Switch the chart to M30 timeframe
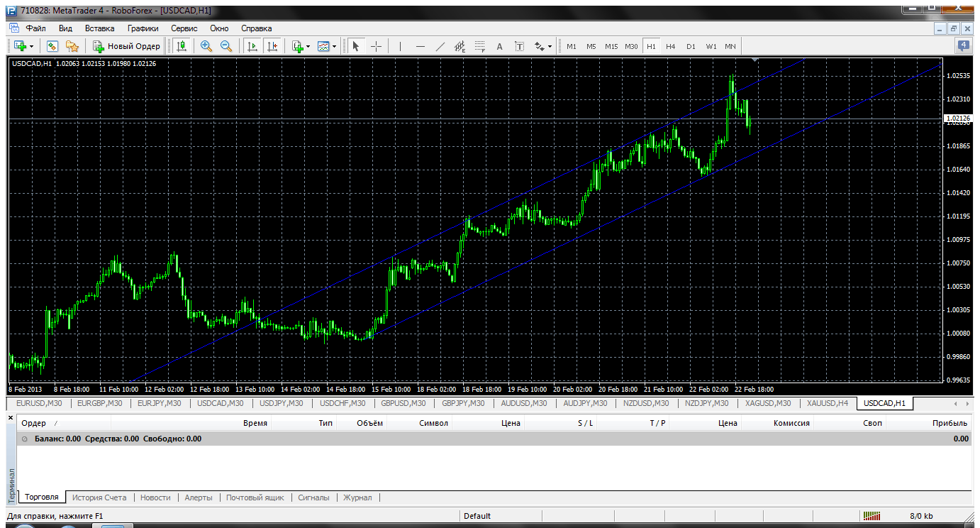This screenshot has width=980, height=528. pos(631,46)
